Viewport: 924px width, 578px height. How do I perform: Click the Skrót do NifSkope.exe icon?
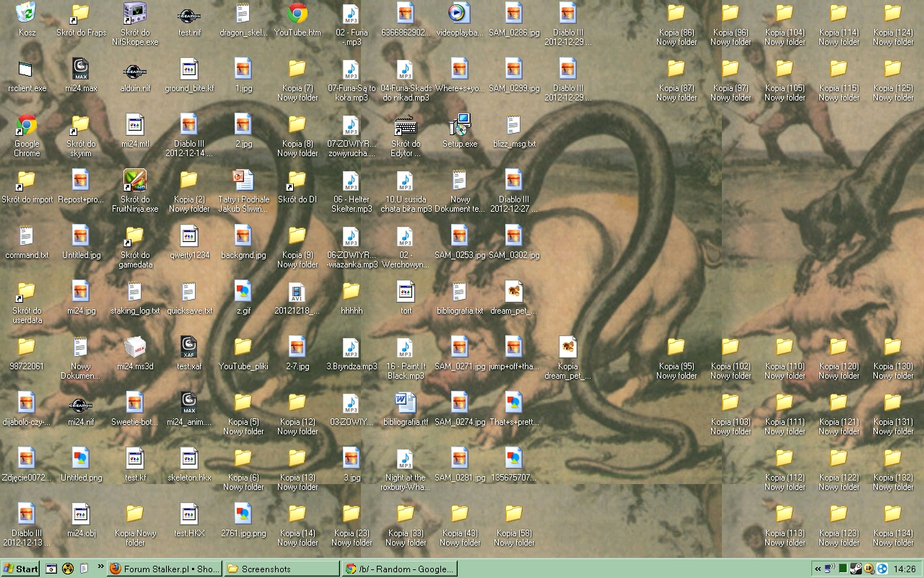134,13
